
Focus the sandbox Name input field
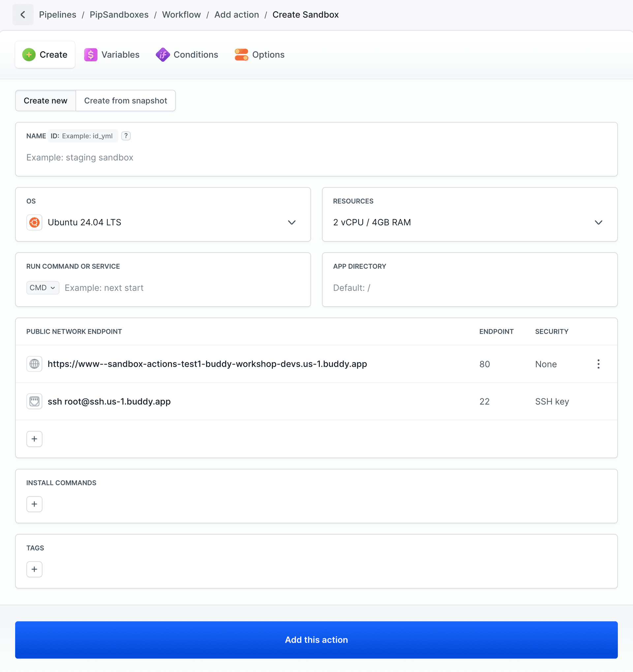(316, 158)
